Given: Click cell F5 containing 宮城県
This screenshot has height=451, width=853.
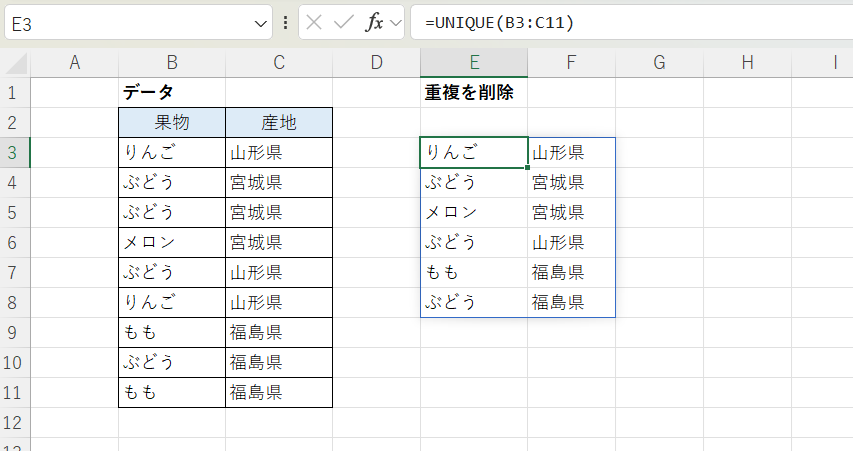Looking at the screenshot, I should click(571, 212).
